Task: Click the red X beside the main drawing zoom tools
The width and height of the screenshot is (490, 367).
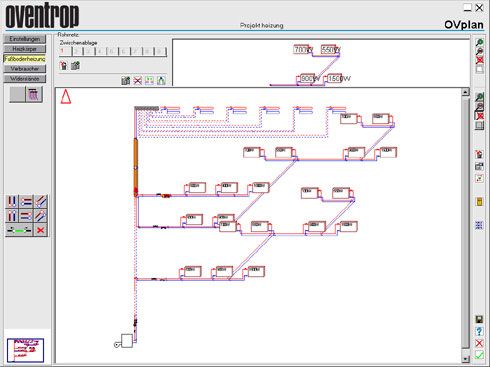Action: pos(479,116)
